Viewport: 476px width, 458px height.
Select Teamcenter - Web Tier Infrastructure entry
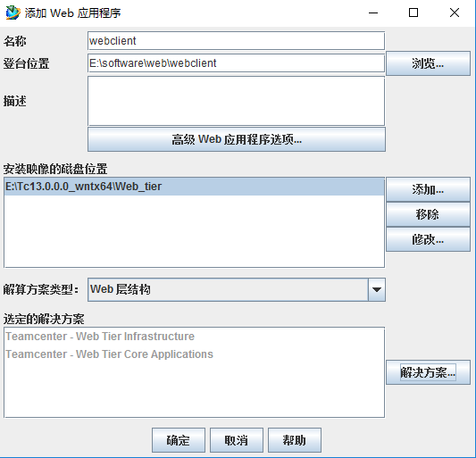click(195, 337)
